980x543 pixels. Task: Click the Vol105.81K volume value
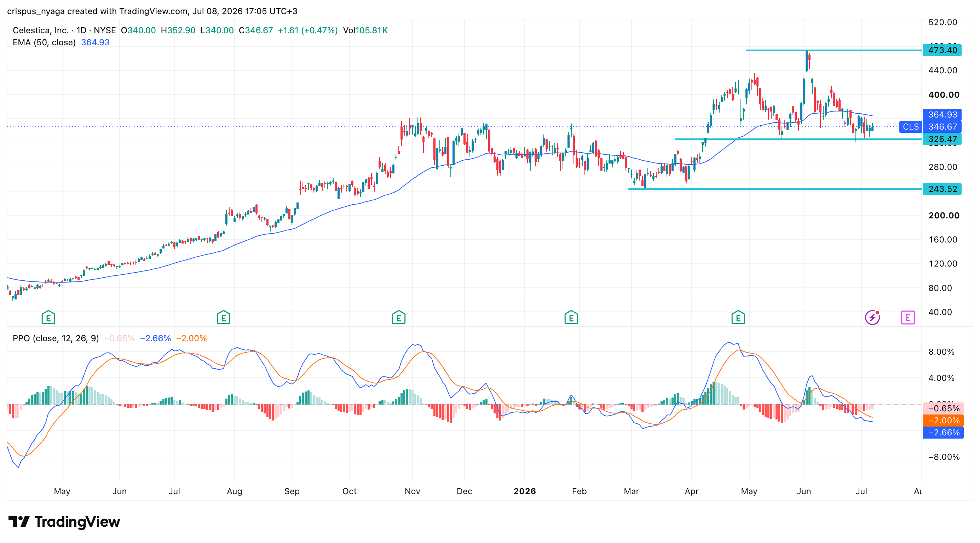click(x=365, y=30)
